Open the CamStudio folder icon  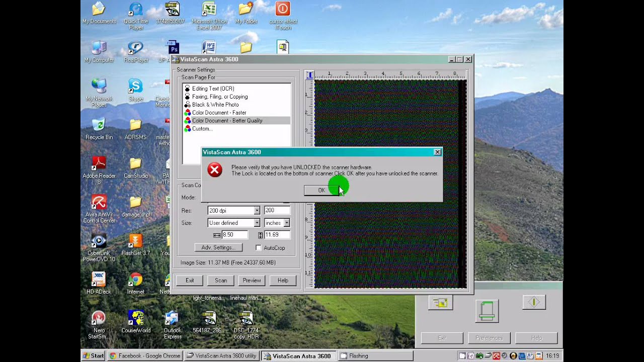pyautogui.click(x=136, y=168)
